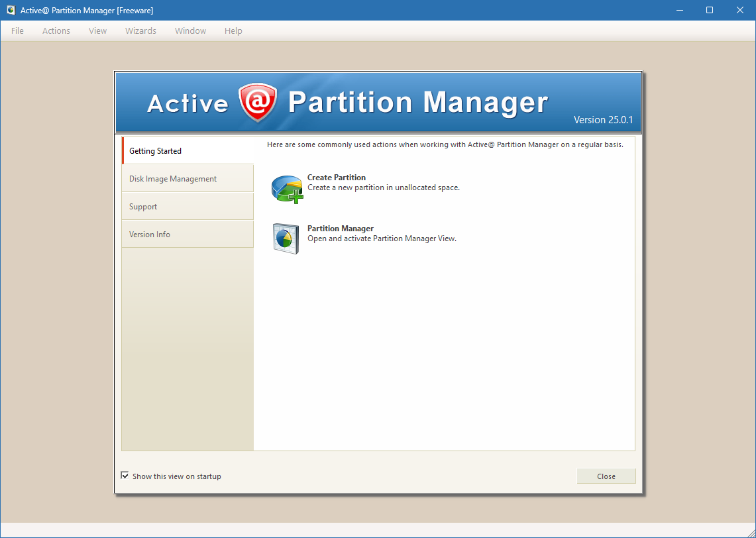756x538 pixels.
Task: Uncheck Show this view on startup
Action: [125, 476]
